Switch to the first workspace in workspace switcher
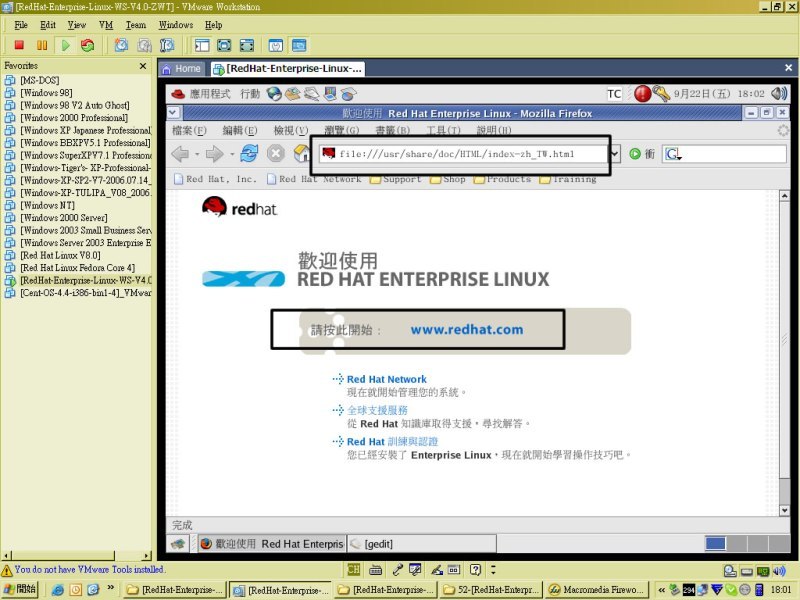The width and height of the screenshot is (800, 600). pyautogui.click(x=715, y=543)
